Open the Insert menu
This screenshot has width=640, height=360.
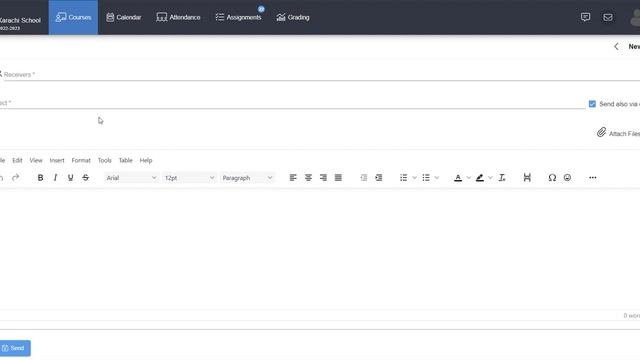click(x=57, y=160)
